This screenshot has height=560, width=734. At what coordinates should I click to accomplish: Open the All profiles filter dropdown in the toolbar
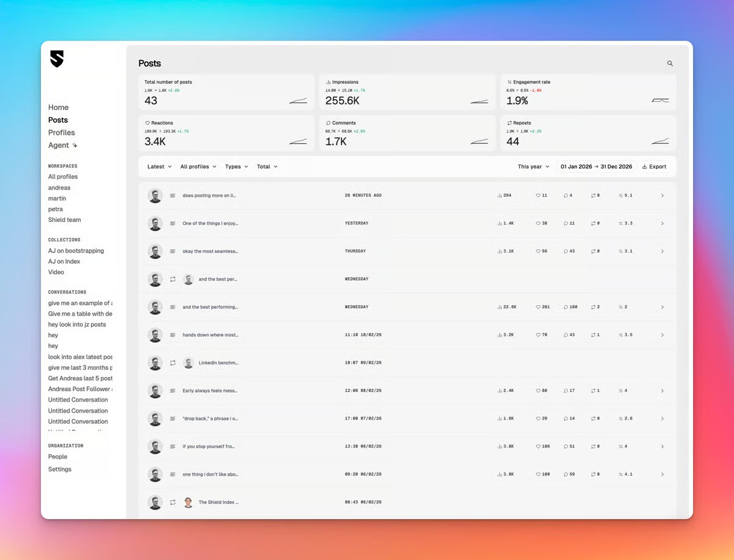click(x=198, y=167)
